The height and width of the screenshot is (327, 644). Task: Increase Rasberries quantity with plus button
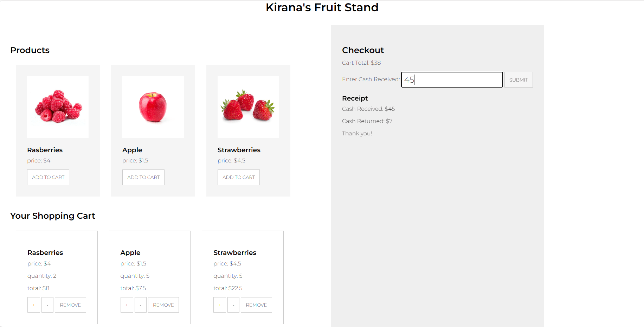(x=34, y=304)
